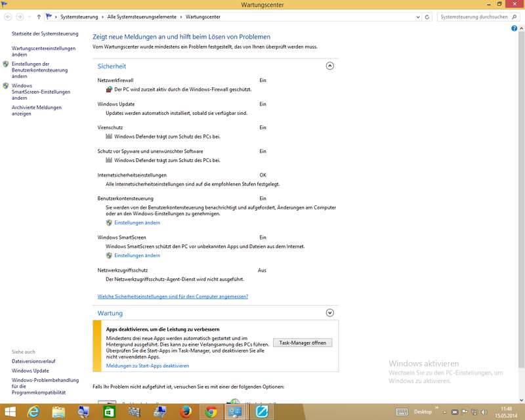The height and width of the screenshot is (420, 525).
Task: Click the Task-Manager öffnen button
Action: tap(302, 343)
